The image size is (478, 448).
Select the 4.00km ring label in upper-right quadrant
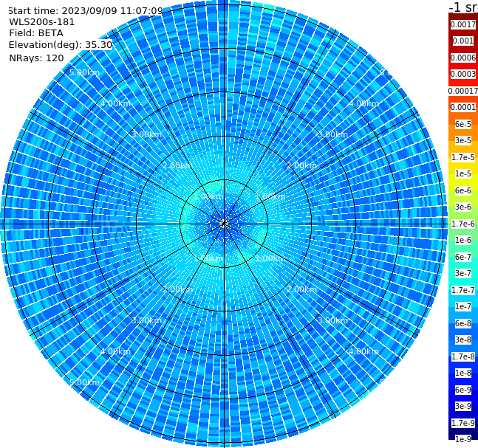coord(363,103)
